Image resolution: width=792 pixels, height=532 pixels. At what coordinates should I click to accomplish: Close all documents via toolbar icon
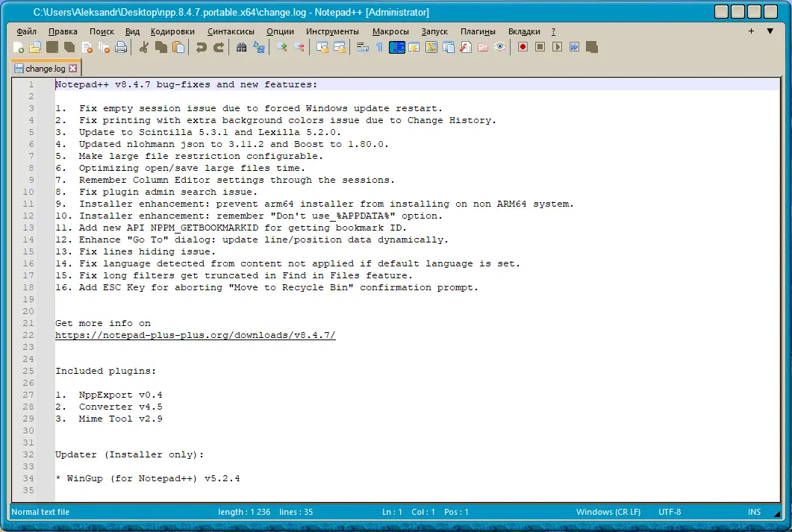104,48
